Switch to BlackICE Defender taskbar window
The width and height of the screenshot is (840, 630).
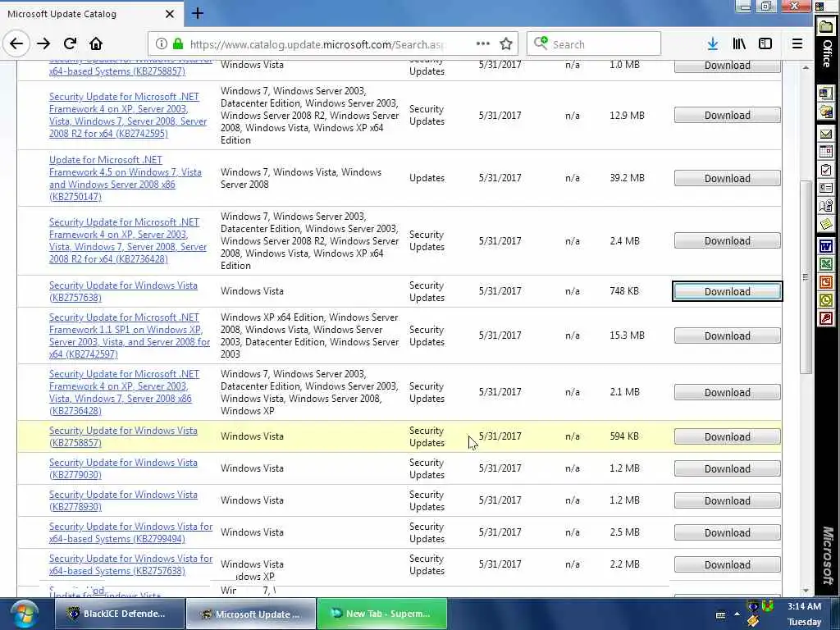119,614
